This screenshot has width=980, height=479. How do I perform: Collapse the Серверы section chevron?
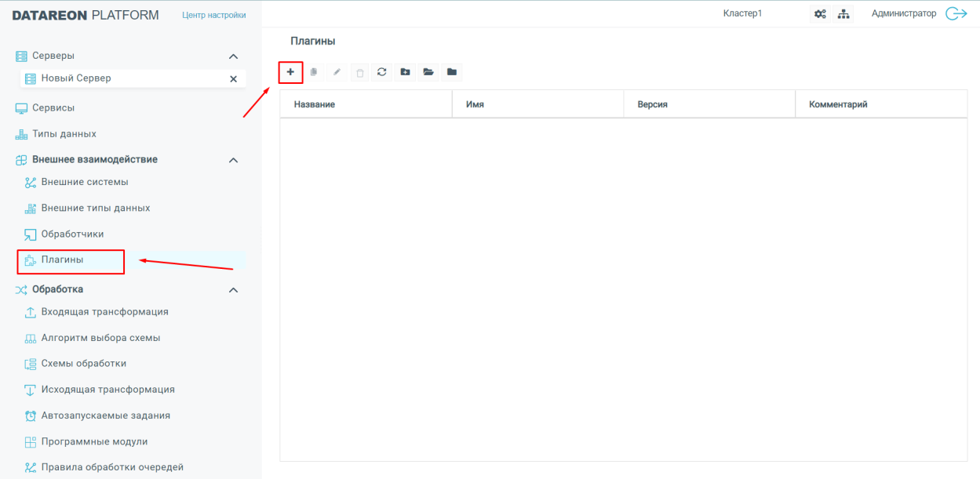pyautogui.click(x=233, y=56)
